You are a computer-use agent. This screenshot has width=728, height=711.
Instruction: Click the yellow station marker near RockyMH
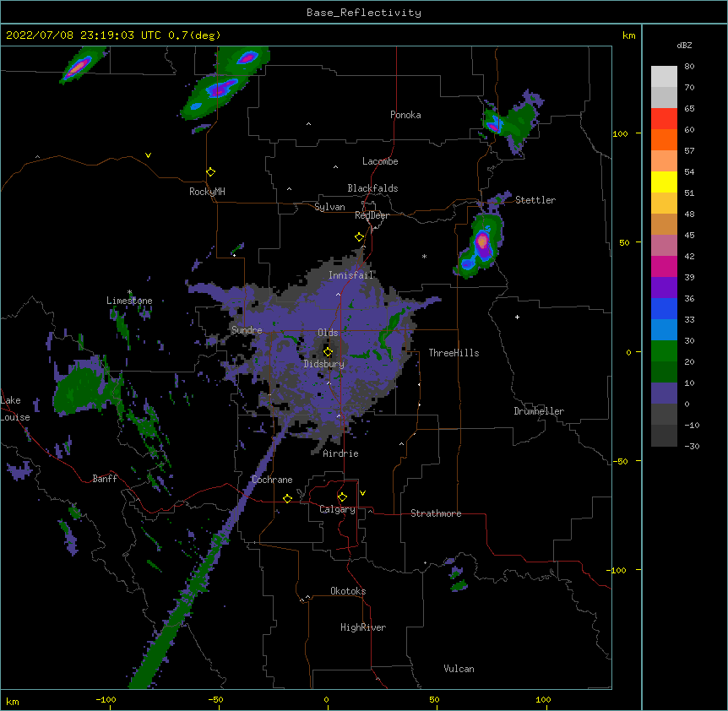pos(211,172)
